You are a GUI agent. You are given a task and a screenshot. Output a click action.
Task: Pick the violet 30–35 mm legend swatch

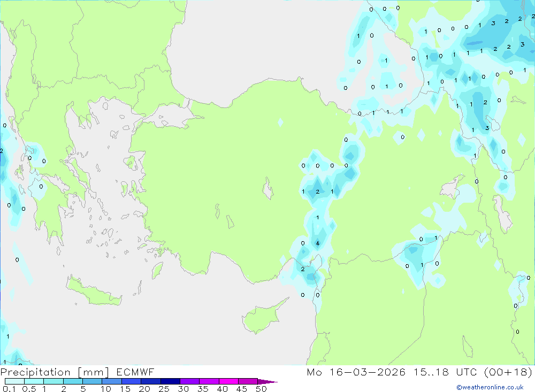[x=189, y=381]
